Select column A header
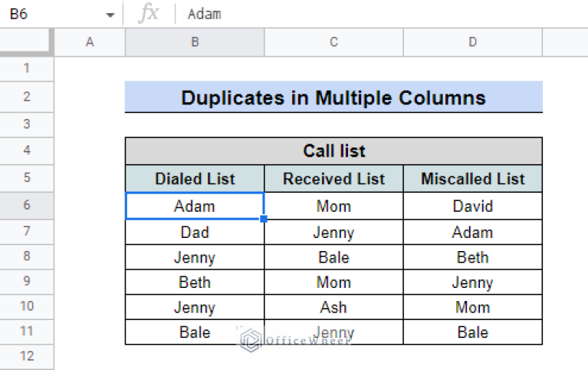Screen dimensions: 588x370 click(90, 42)
